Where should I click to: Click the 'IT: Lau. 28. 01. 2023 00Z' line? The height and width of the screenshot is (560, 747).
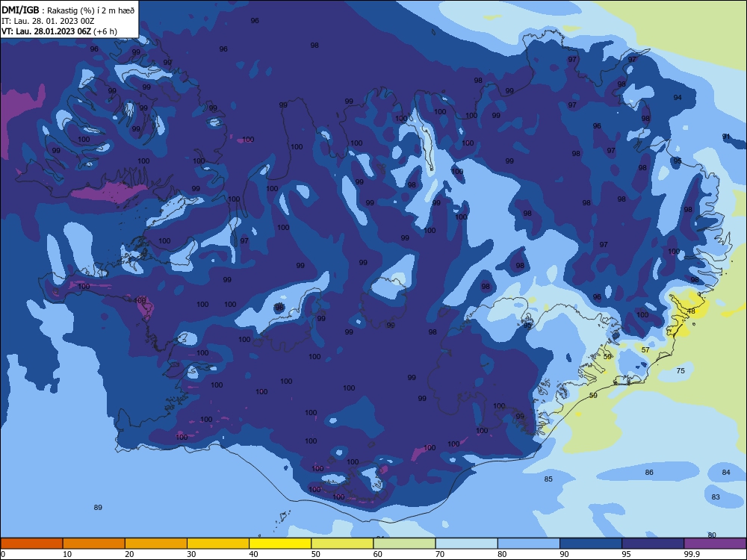pos(48,21)
